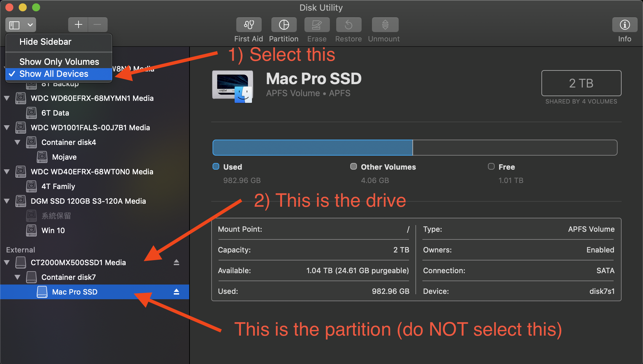Collapse the WDC WD1001FALS-00J7B1 Media tree
Image resolution: width=643 pixels, height=364 pixels.
pos(7,128)
